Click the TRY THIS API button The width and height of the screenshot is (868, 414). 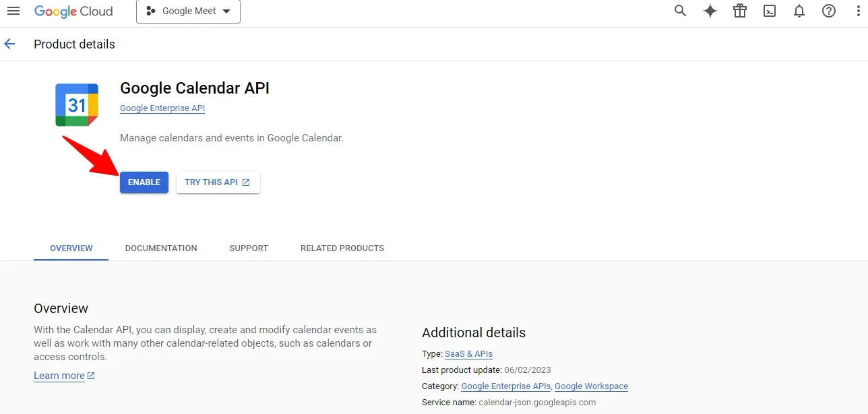(x=218, y=182)
